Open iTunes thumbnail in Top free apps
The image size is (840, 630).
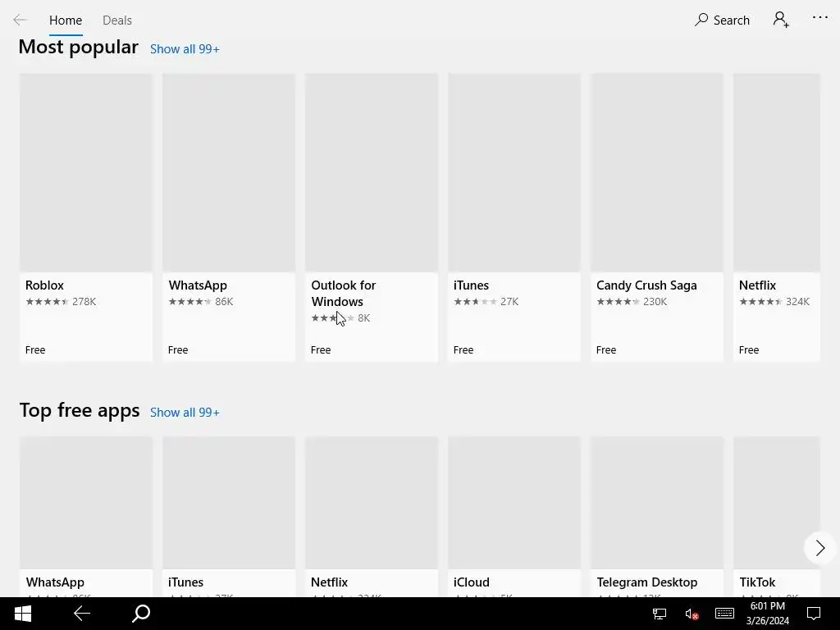[x=229, y=503]
